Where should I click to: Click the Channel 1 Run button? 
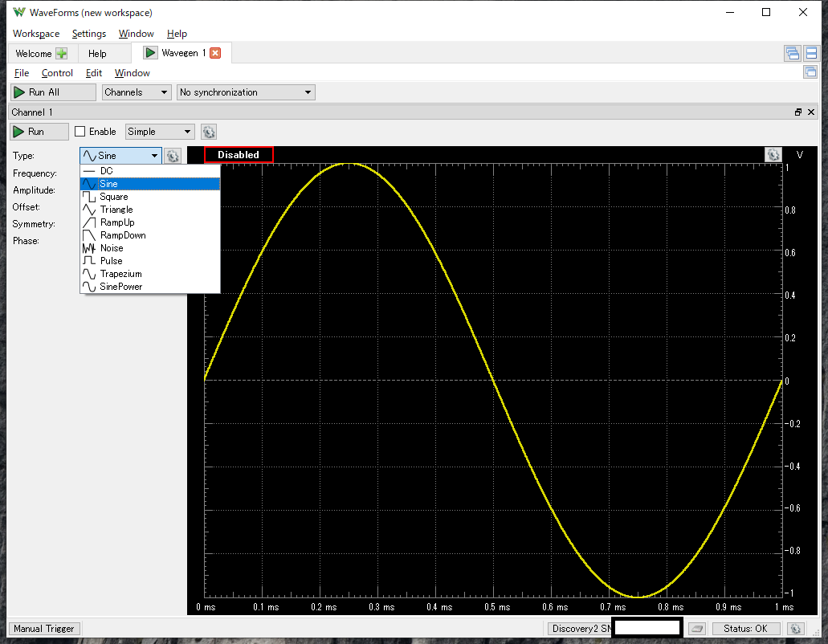(39, 132)
